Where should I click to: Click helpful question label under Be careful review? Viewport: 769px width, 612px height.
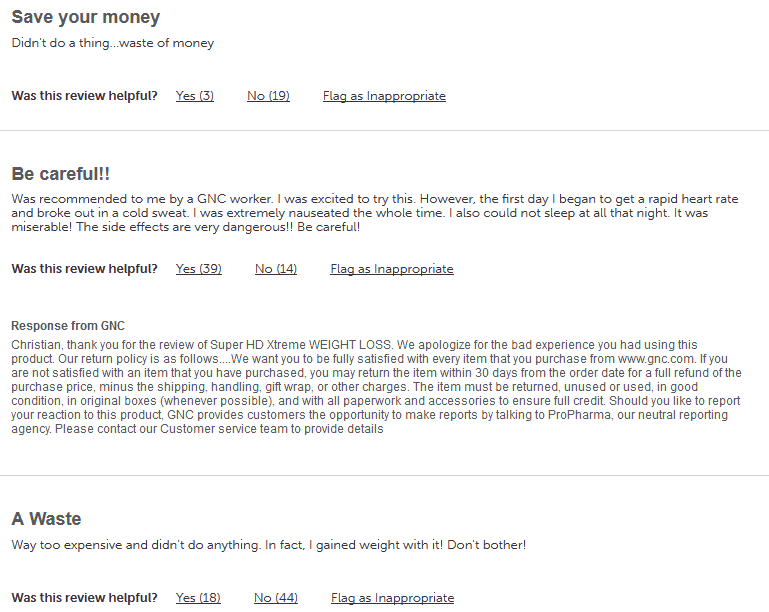point(84,269)
